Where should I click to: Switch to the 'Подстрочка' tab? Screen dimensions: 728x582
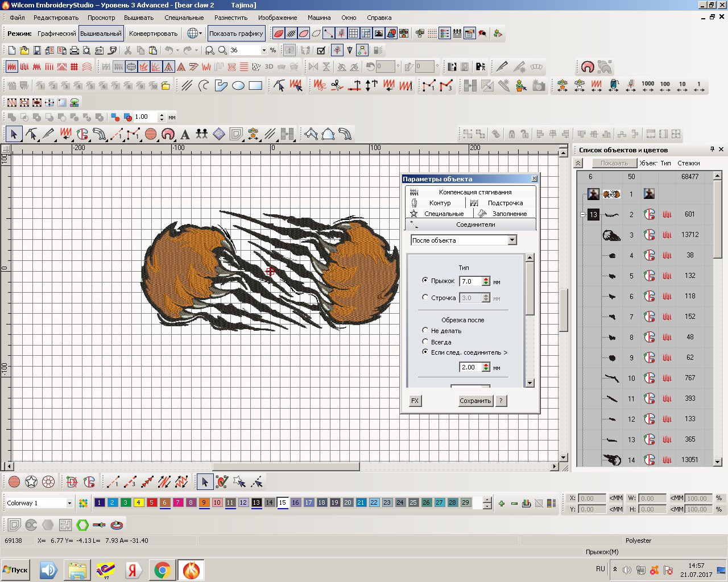[500, 203]
